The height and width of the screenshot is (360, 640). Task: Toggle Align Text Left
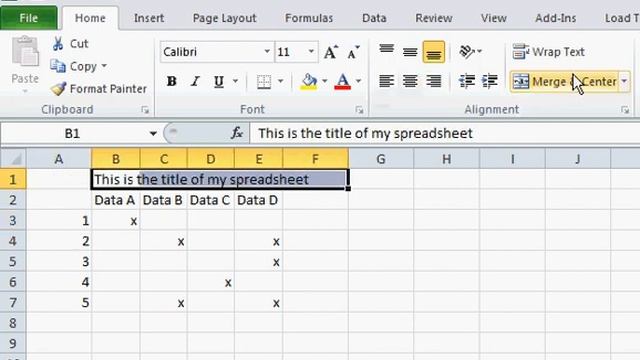[x=386, y=81]
